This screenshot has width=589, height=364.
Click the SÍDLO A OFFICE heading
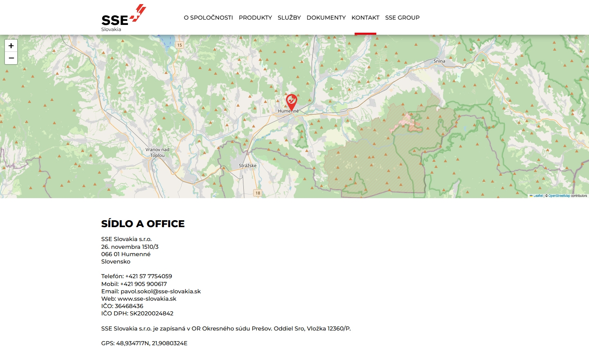pos(143,224)
